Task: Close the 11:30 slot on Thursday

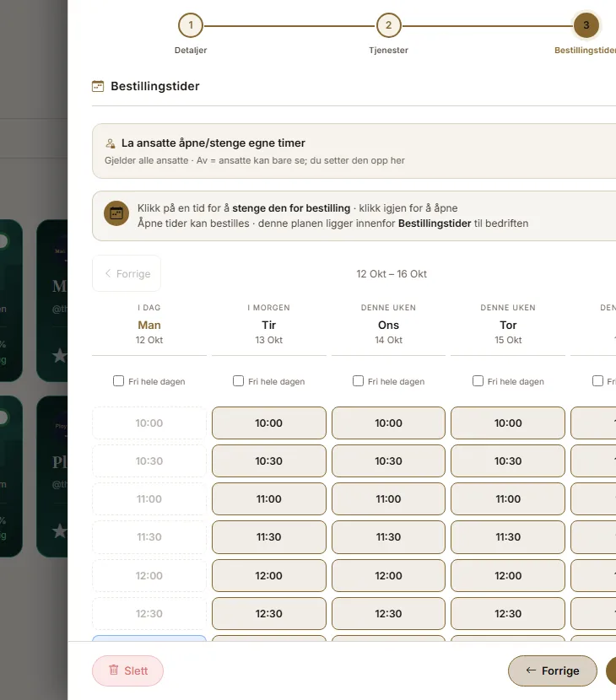Action: (508, 536)
